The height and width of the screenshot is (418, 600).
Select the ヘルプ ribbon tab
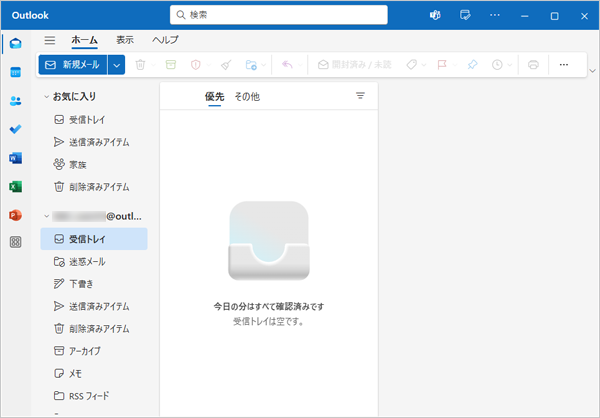tap(165, 40)
